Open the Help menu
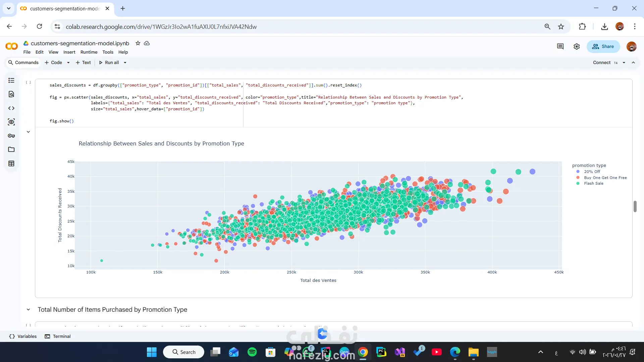The height and width of the screenshot is (362, 644). click(x=123, y=52)
